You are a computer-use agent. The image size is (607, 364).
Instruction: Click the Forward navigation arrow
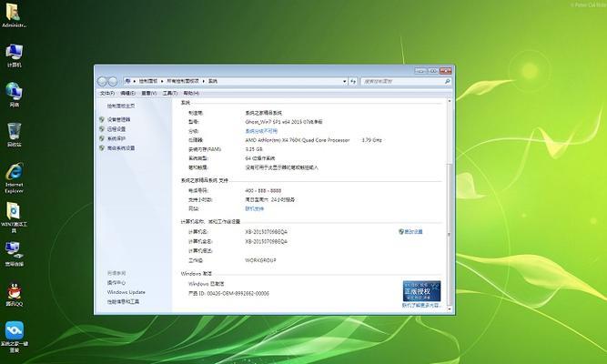coord(113,81)
